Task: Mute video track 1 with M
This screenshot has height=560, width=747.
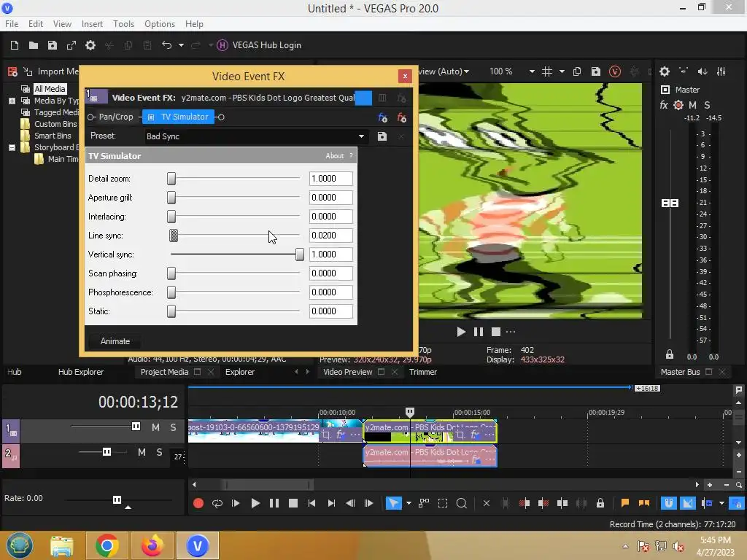Action: [x=156, y=427]
